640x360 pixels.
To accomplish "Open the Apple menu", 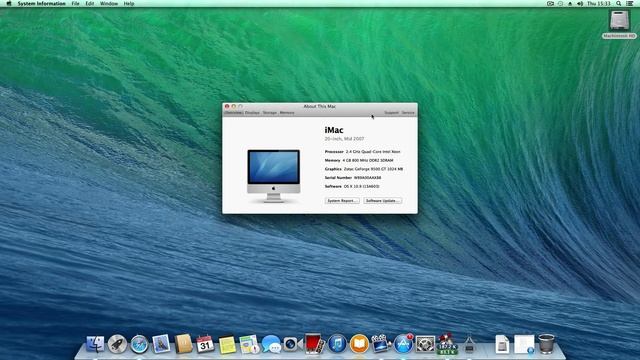I will (9, 3).
